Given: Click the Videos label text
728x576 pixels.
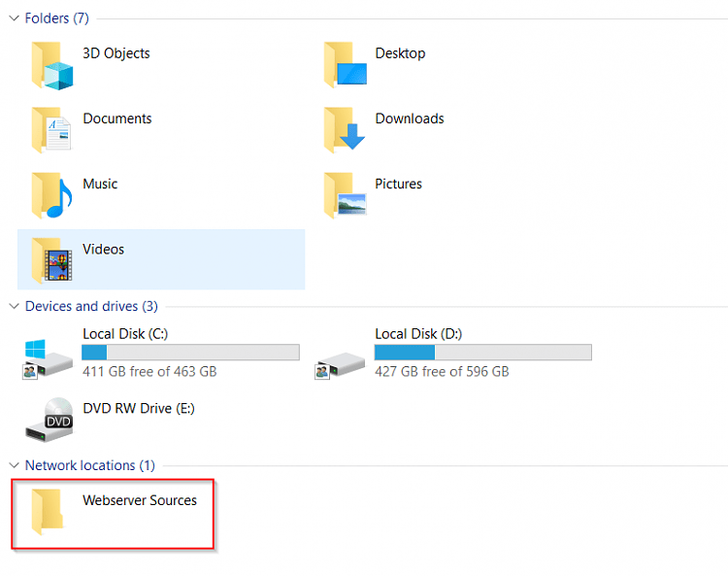Looking at the screenshot, I should pos(103,249).
